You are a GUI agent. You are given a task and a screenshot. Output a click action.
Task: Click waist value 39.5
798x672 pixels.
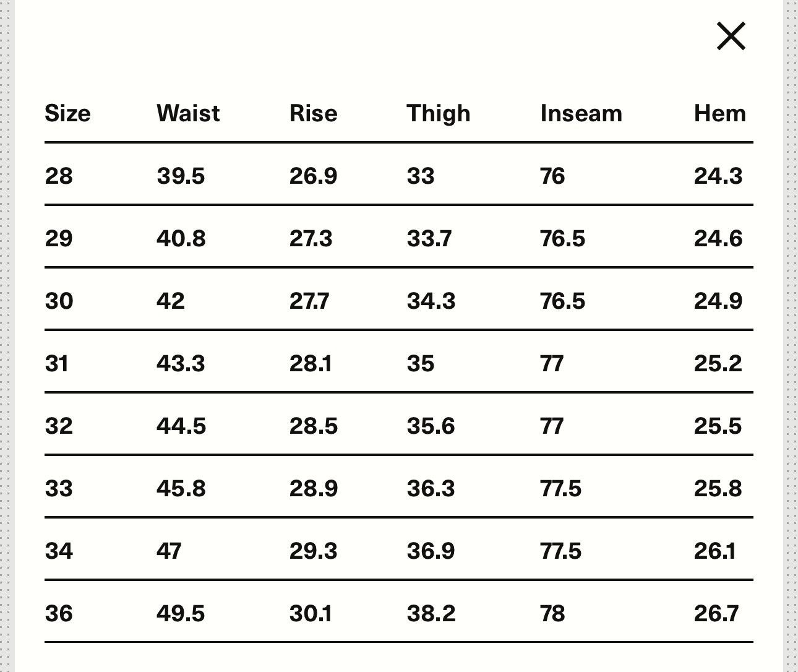(x=181, y=176)
